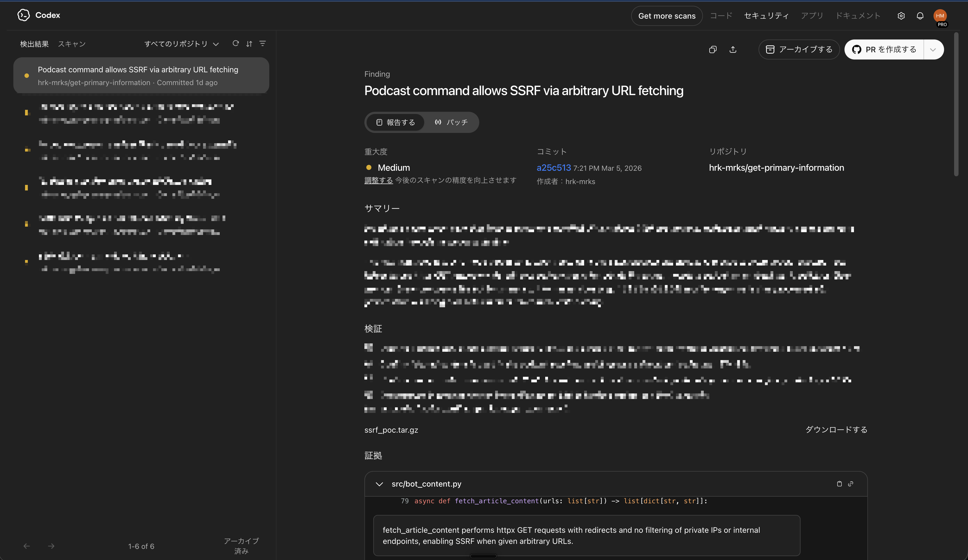Image resolution: width=968 pixels, height=560 pixels.
Task: Open settings with the gear icon
Action: pyautogui.click(x=901, y=16)
